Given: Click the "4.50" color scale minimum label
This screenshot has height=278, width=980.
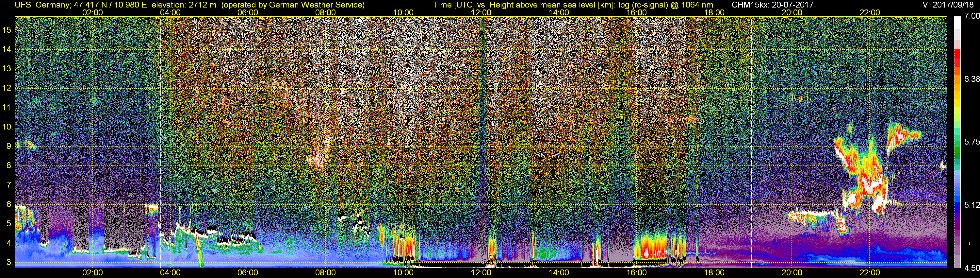Looking at the screenshot, I should click(972, 268).
